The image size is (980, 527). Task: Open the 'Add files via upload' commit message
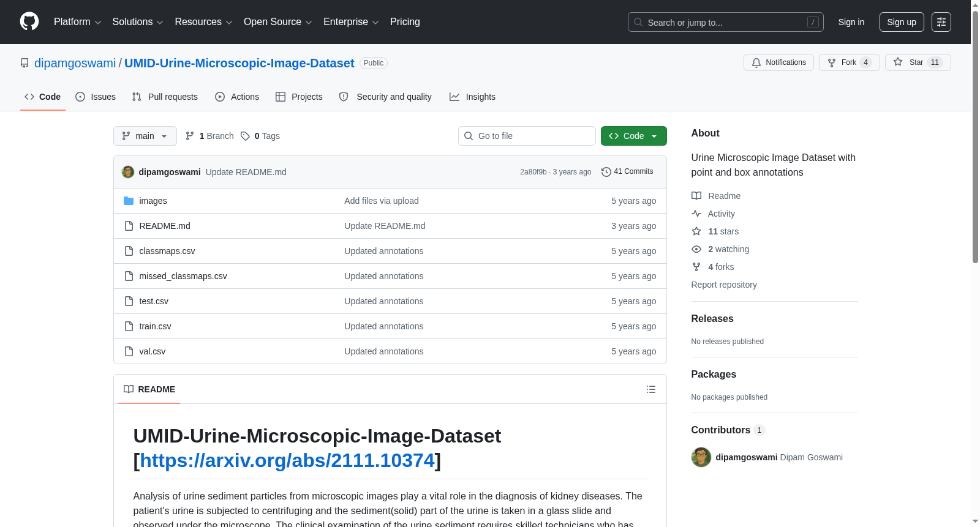click(382, 201)
